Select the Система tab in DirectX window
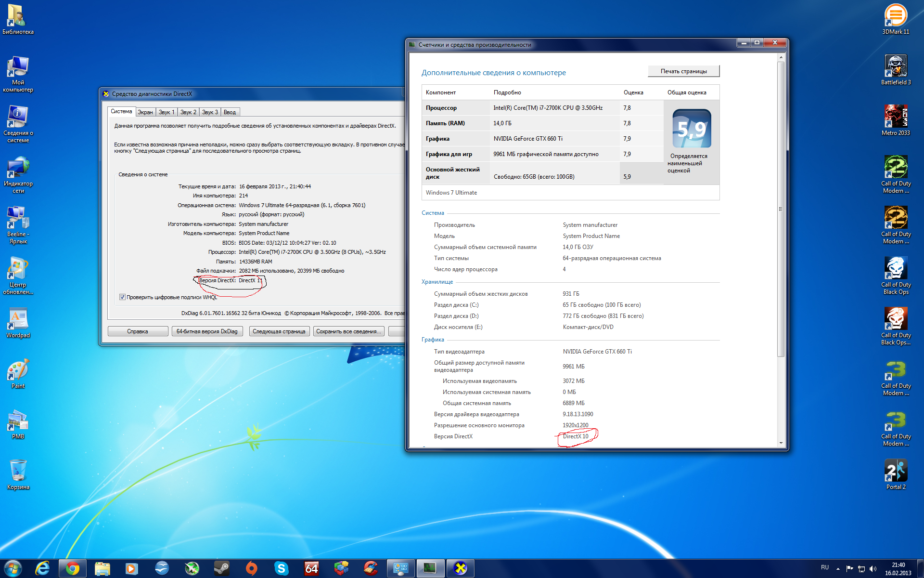 pos(121,111)
